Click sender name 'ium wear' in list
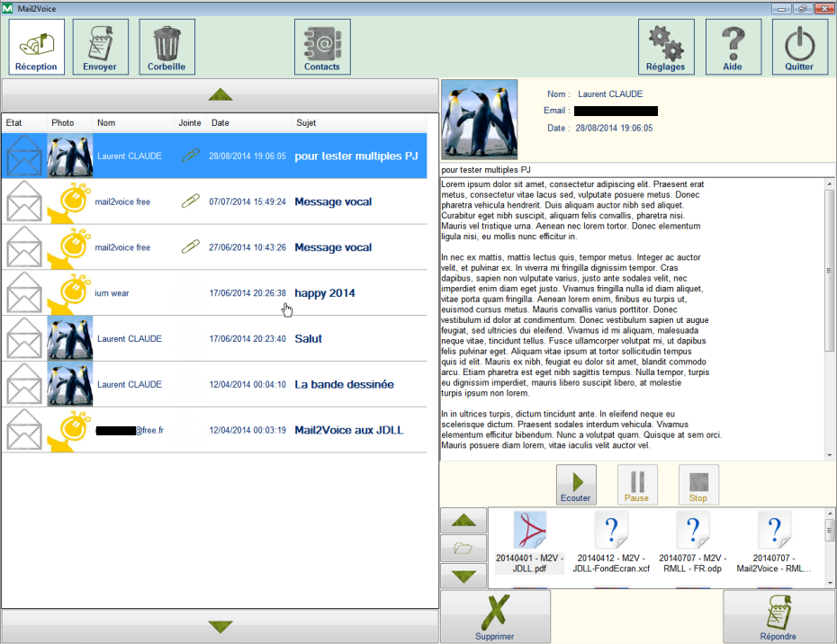The height and width of the screenshot is (644, 837). (112, 293)
